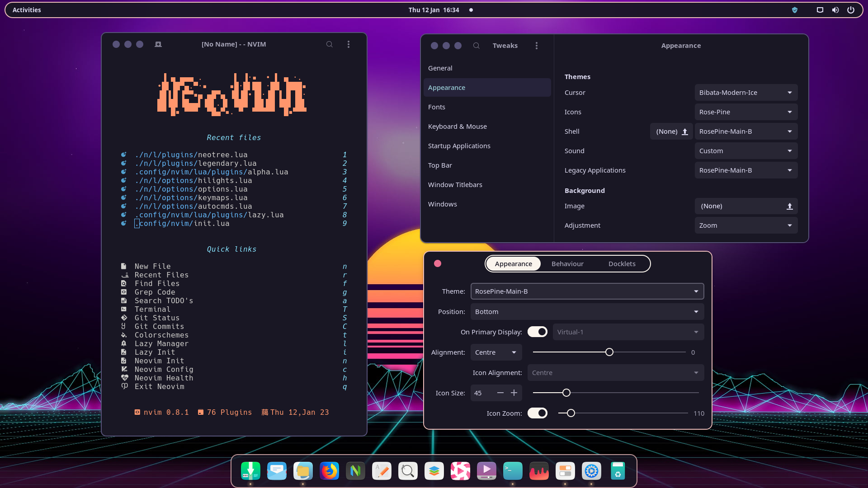
Task: Open the Shell theme RosePine-Main-B dropdown
Action: 746,131
